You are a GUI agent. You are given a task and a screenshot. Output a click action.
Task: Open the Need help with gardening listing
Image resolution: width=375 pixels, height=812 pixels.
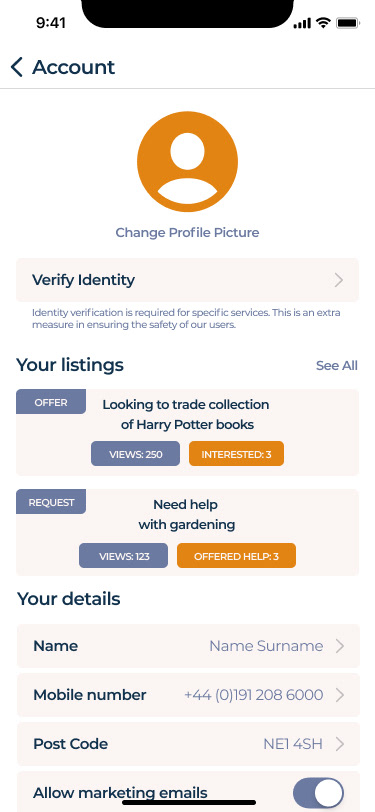(x=188, y=532)
